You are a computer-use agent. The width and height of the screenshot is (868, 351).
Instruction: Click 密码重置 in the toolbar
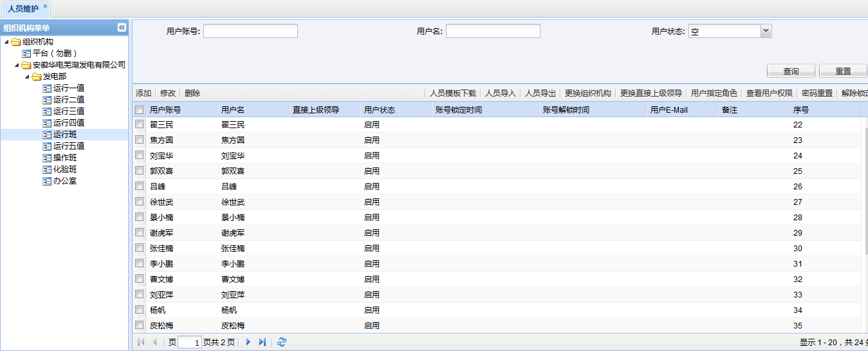(x=817, y=93)
